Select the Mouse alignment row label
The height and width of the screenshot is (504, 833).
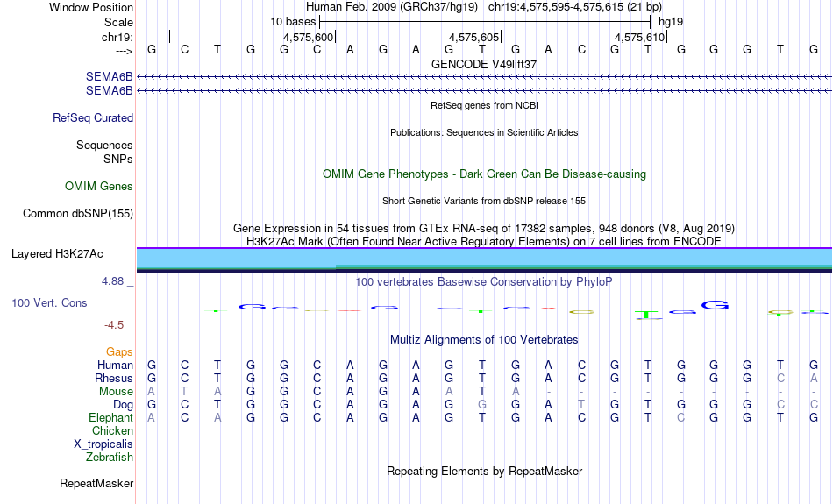(116, 392)
